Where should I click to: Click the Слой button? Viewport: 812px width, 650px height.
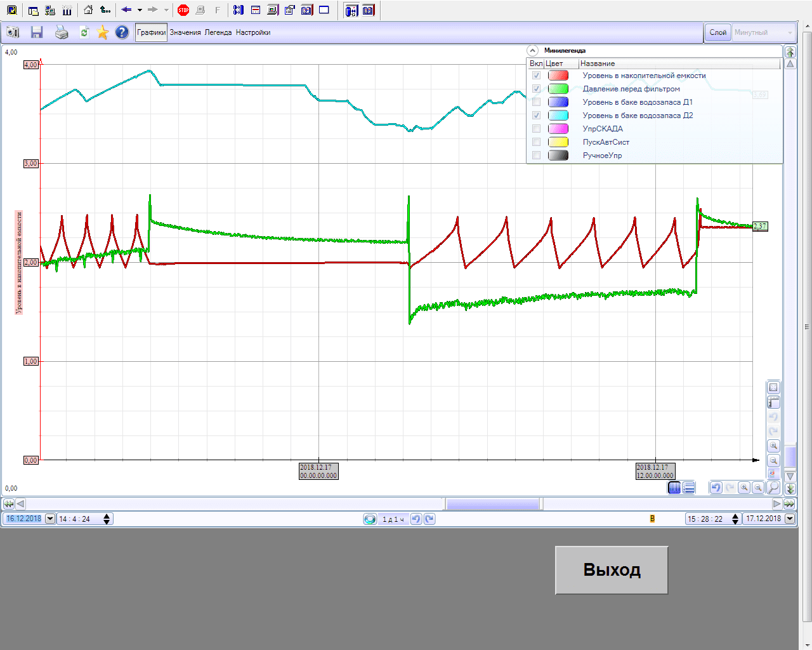pos(717,32)
